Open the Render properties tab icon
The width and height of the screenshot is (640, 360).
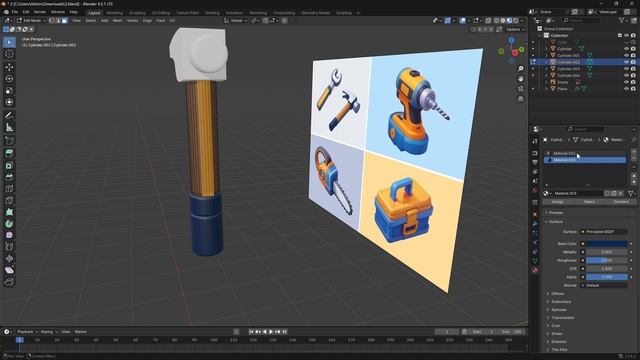[535, 153]
